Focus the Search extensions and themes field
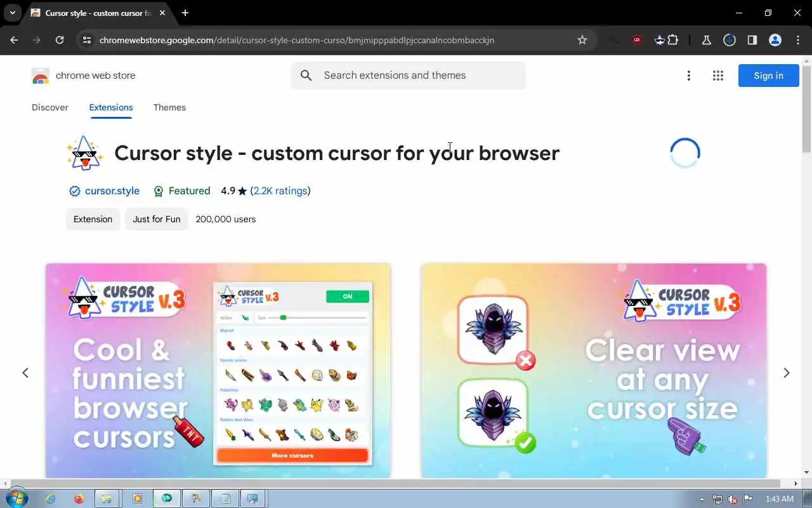Screen dimensions: 812x508 click(x=409, y=76)
